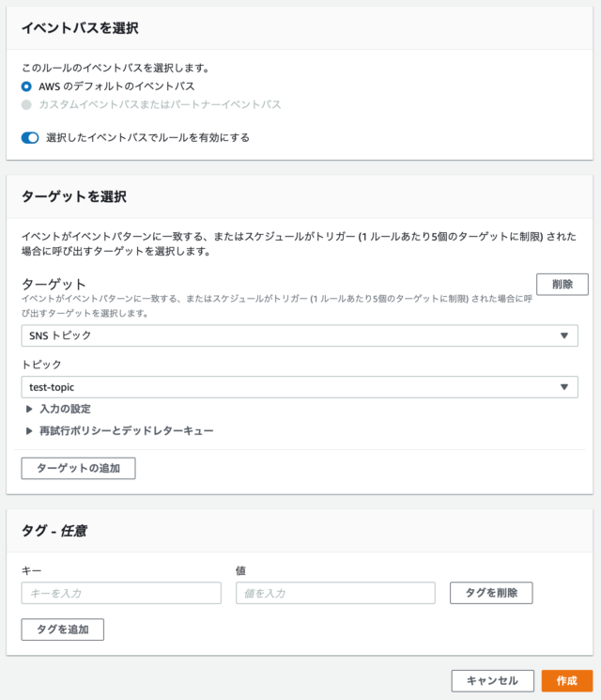Click タグを追加 button
The image size is (601, 700).
(63, 630)
